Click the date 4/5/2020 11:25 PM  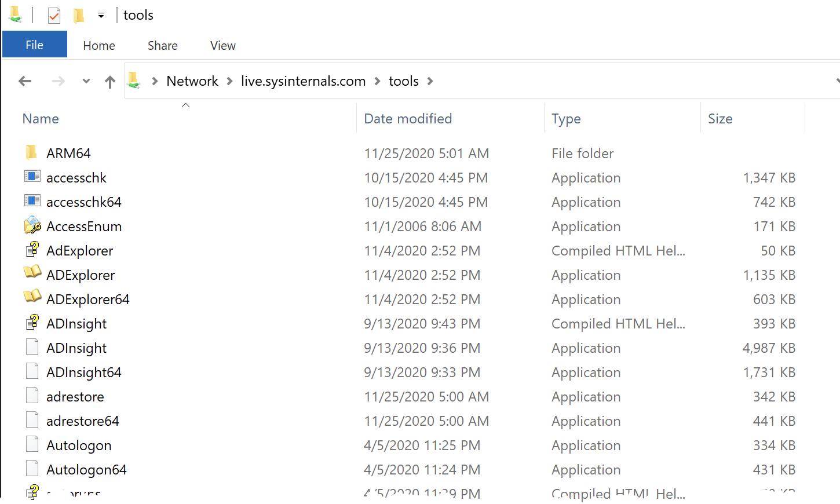[422, 445]
